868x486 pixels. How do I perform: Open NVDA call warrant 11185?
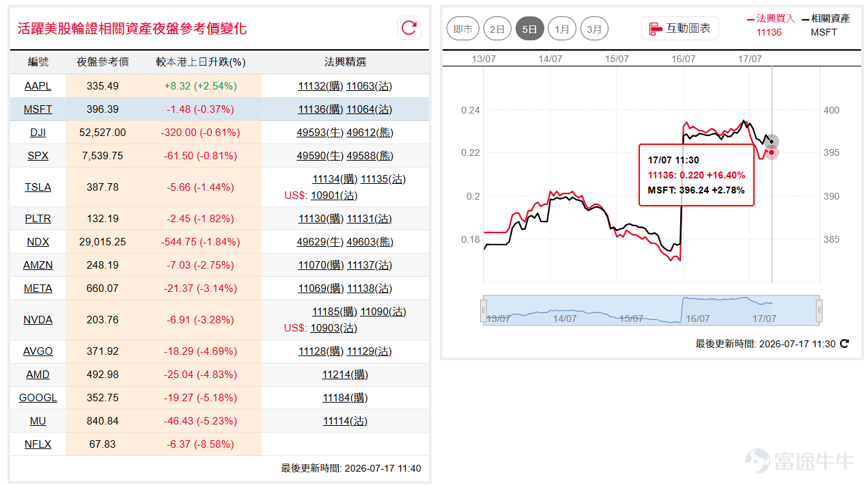pyautogui.click(x=335, y=312)
